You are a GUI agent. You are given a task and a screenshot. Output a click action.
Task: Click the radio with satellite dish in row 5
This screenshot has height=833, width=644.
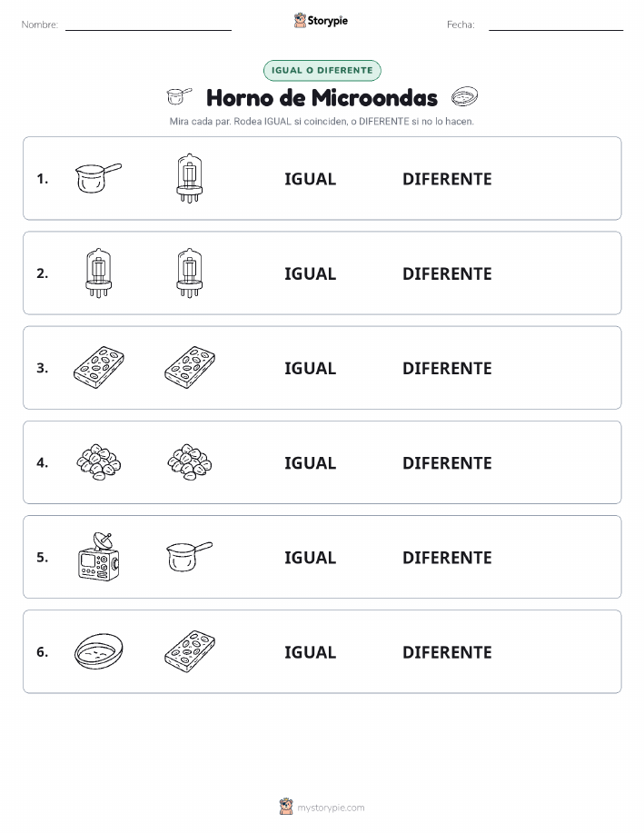pyautogui.click(x=98, y=557)
